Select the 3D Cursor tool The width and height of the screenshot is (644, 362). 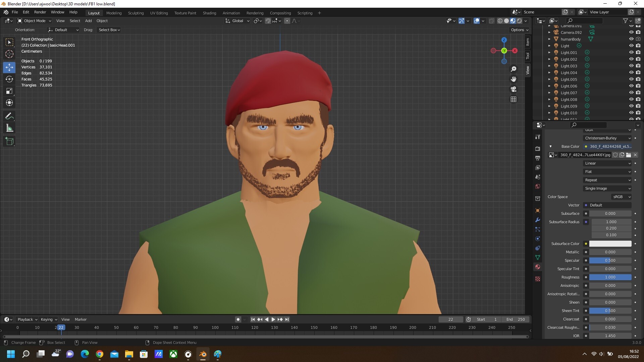(9, 54)
